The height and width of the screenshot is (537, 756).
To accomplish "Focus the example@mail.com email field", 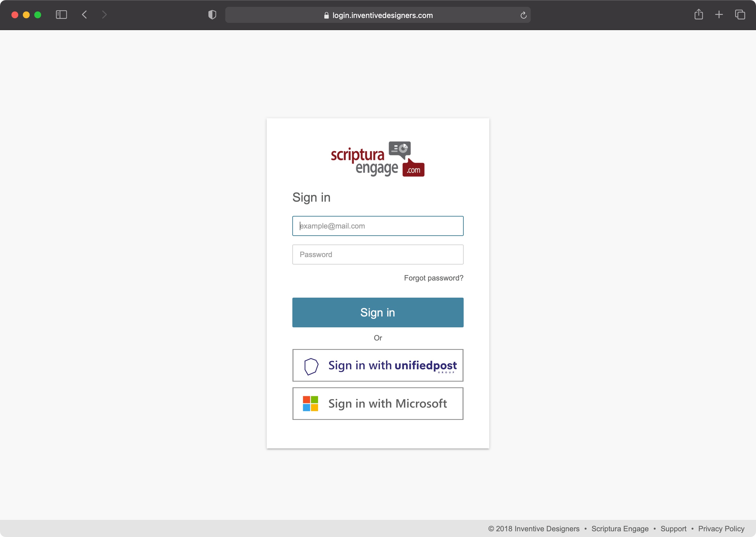I will point(378,226).
